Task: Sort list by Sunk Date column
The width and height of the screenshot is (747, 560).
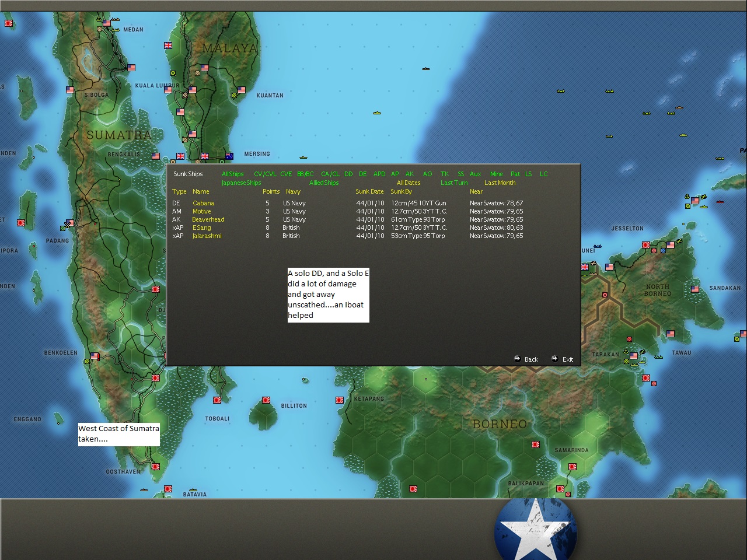Action: [x=370, y=191]
